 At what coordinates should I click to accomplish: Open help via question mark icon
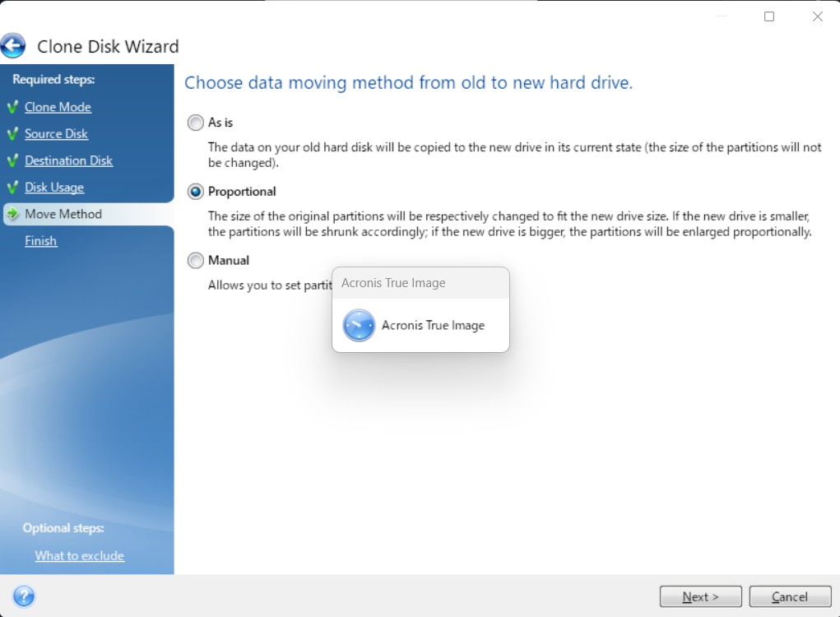24,596
